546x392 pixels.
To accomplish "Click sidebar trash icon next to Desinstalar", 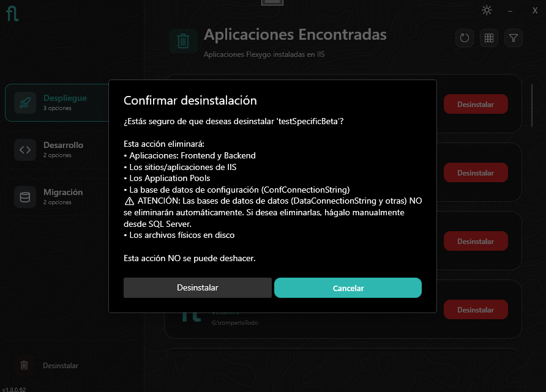I will pyautogui.click(x=24, y=365).
